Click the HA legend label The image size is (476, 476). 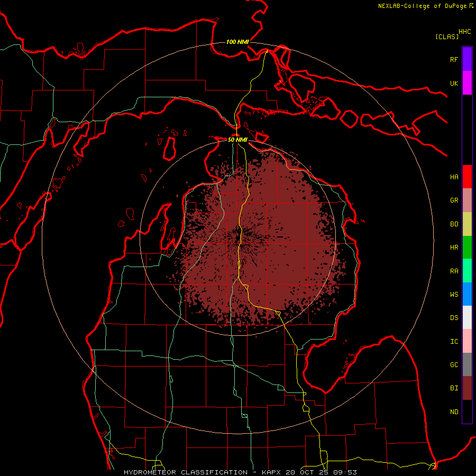pos(454,177)
